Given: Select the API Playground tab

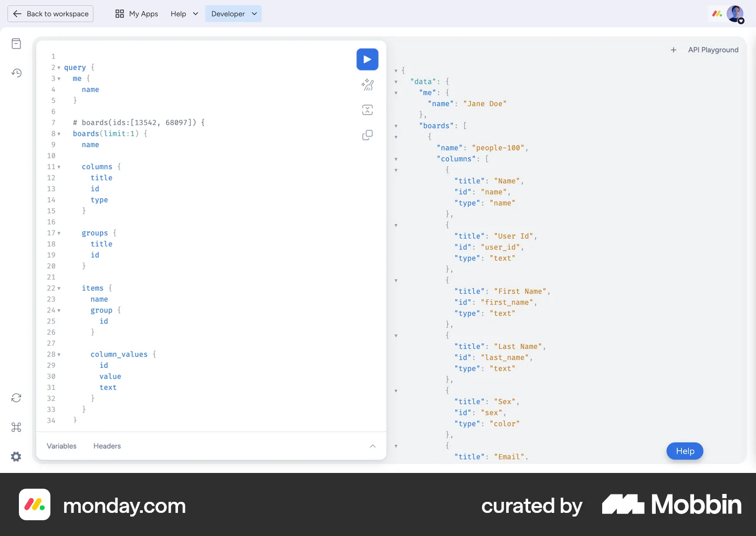Looking at the screenshot, I should tap(713, 50).
